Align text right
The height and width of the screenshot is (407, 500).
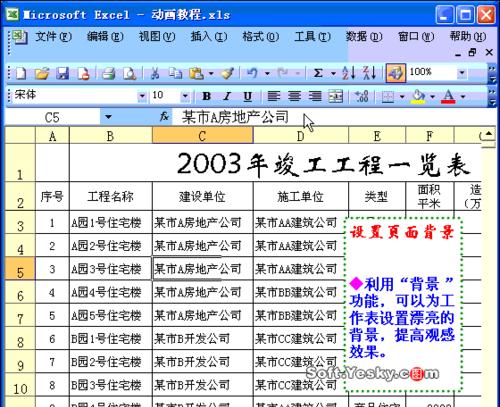[315, 96]
